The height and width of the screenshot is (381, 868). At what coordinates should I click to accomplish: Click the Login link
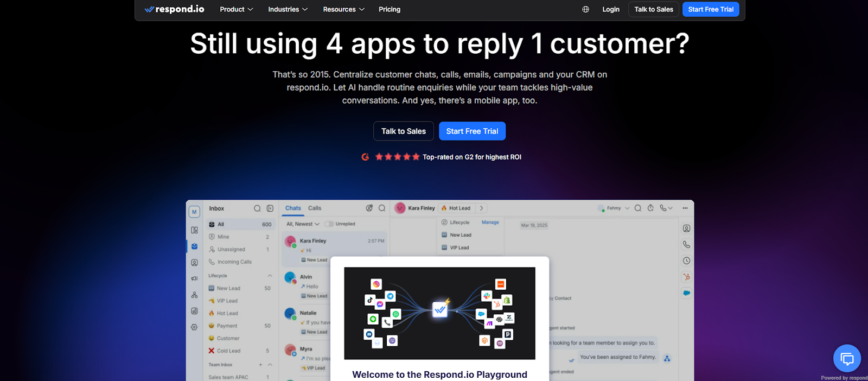[611, 9]
